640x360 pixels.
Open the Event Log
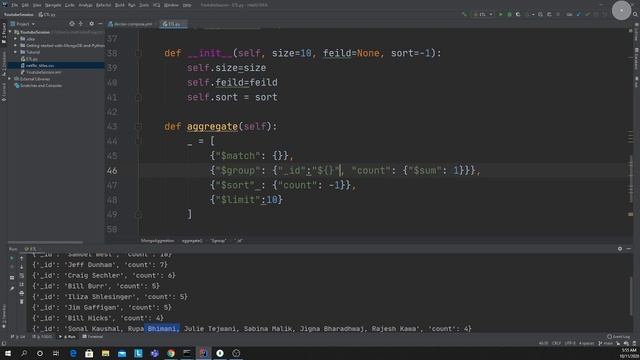[x=618, y=337]
